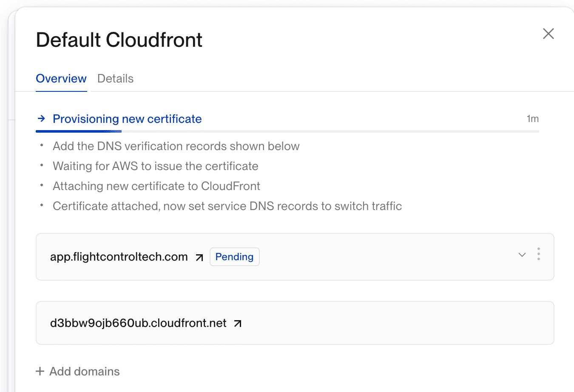Click the certificate provisioning progress bar
The height and width of the screenshot is (392, 574).
click(x=287, y=131)
